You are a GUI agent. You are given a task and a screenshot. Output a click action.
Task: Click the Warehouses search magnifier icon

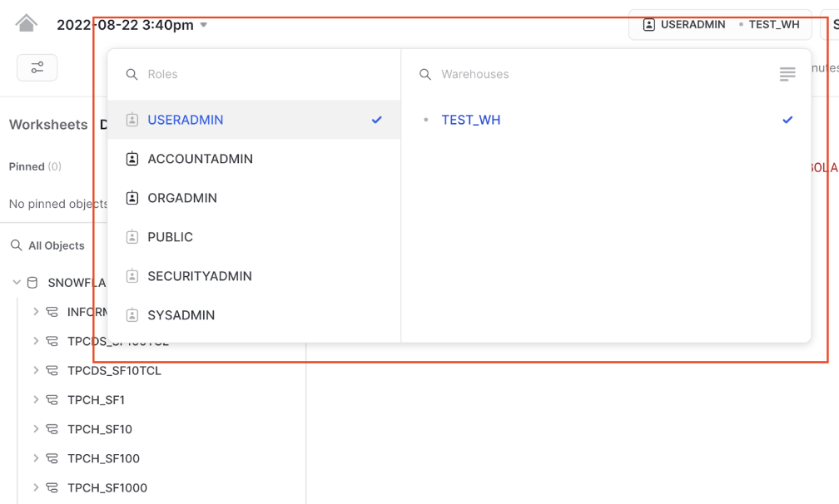click(425, 74)
